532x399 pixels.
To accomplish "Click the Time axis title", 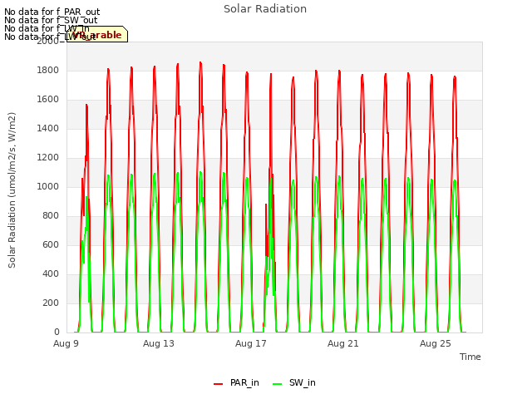I will [470, 357].
